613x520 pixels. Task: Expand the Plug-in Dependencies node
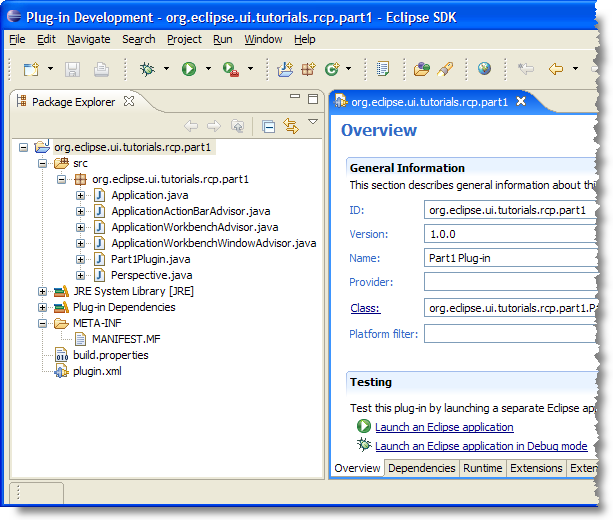43,307
